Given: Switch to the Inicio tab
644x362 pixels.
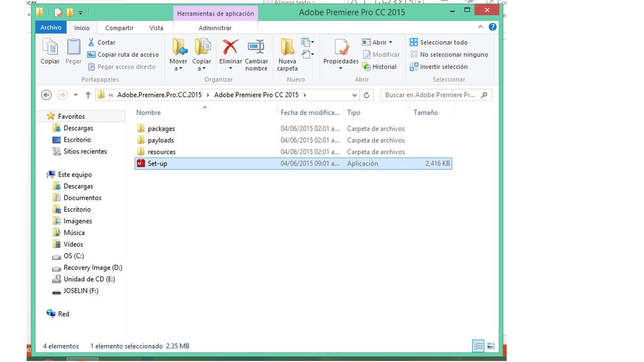Looking at the screenshot, I should point(82,28).
